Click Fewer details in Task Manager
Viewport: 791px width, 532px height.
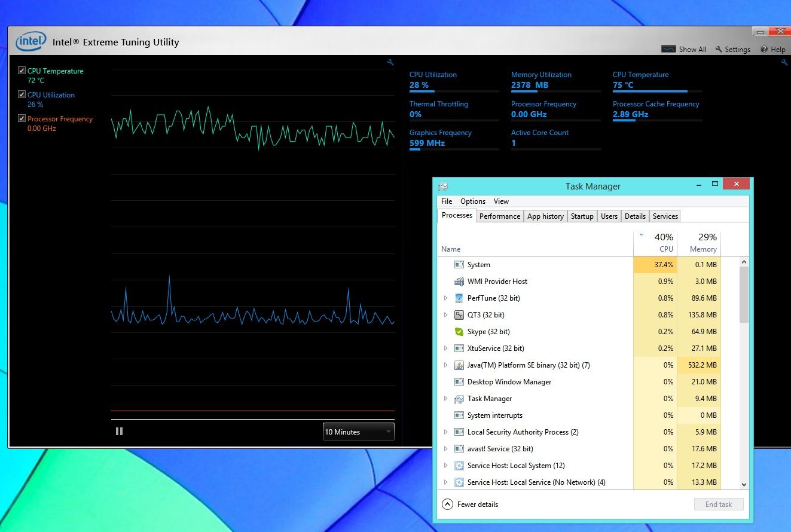point(470,505)
